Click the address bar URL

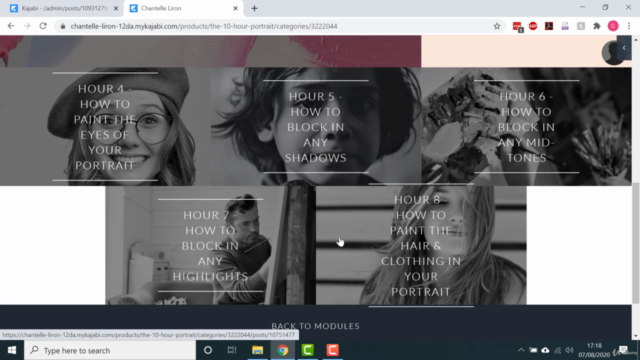204,26
